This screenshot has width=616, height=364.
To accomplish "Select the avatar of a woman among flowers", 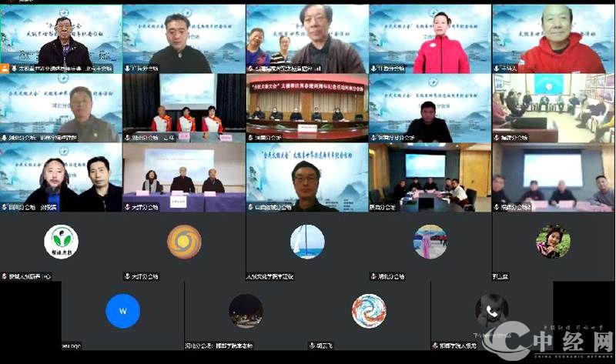I will click(x=553, y=242).
